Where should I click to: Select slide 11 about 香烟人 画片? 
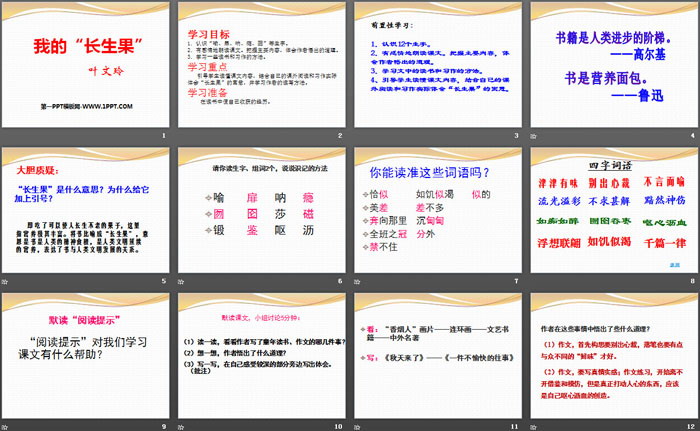(438, 356)
